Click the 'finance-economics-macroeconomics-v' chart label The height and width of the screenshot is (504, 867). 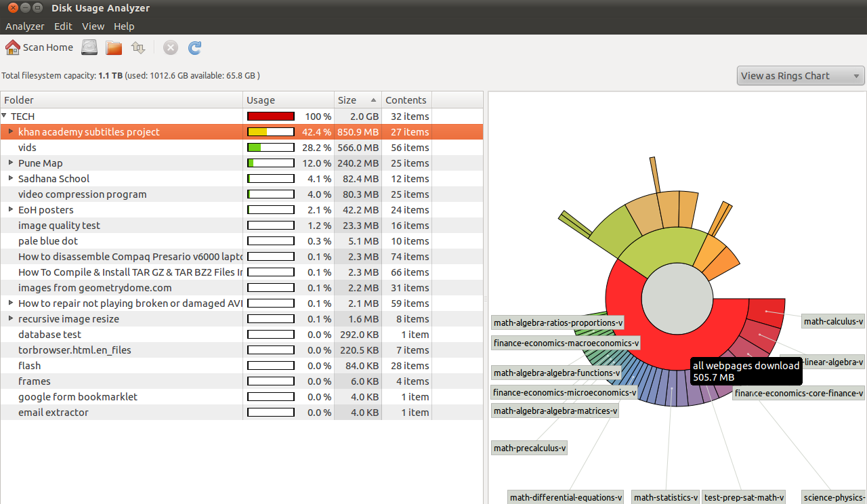566,343
